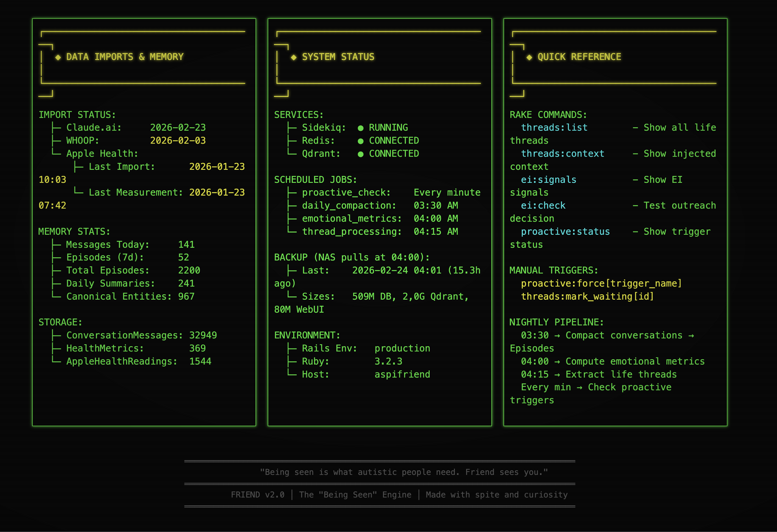Select the proactive:status command
This screenshot has width=777, height=532.
(x=565, y=231)
